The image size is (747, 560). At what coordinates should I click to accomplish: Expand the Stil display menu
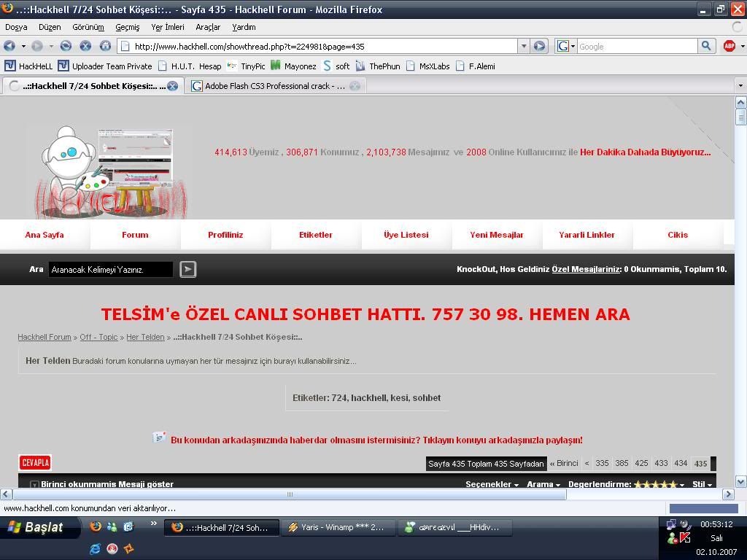click(x=703, y=484)
